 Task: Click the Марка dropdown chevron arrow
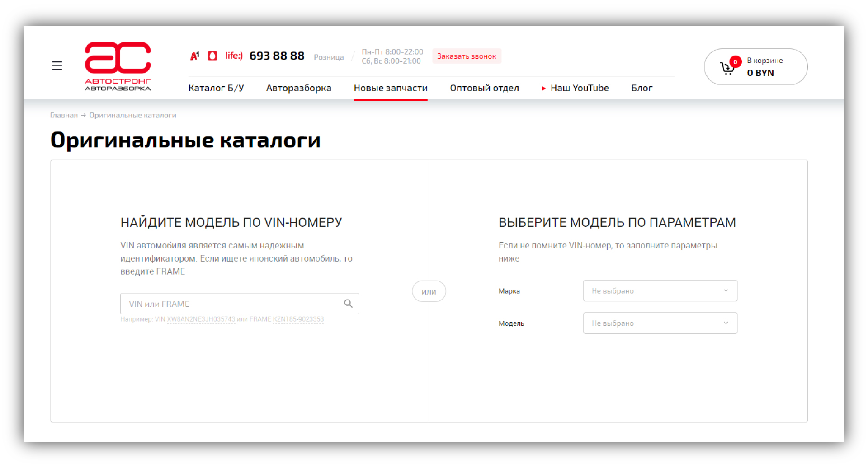click(x=726, y=291)
